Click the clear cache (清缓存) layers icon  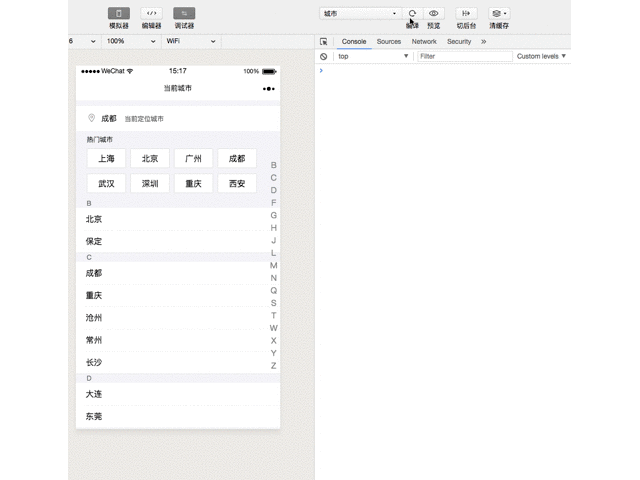(x=499, y=14)
